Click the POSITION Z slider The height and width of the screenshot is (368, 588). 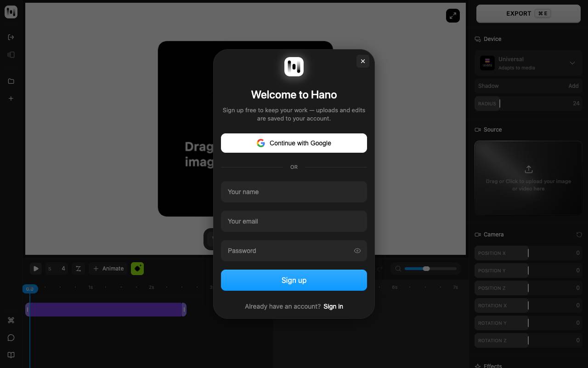tap(528, 288)
